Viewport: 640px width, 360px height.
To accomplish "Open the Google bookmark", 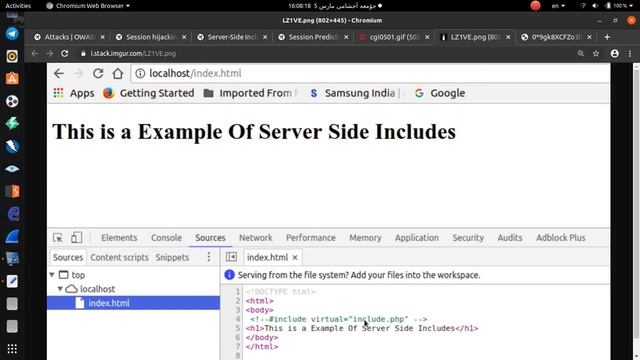I will click(x=440, y=93).
